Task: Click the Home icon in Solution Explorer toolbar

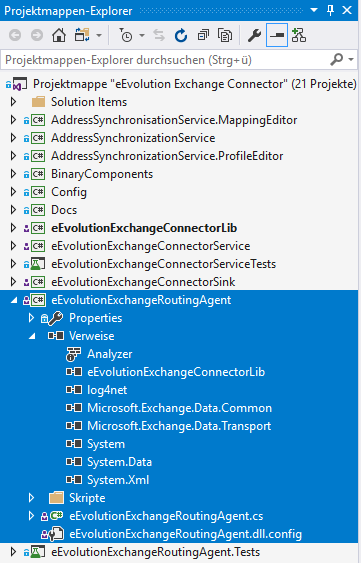Action: [x=59, y=35]
